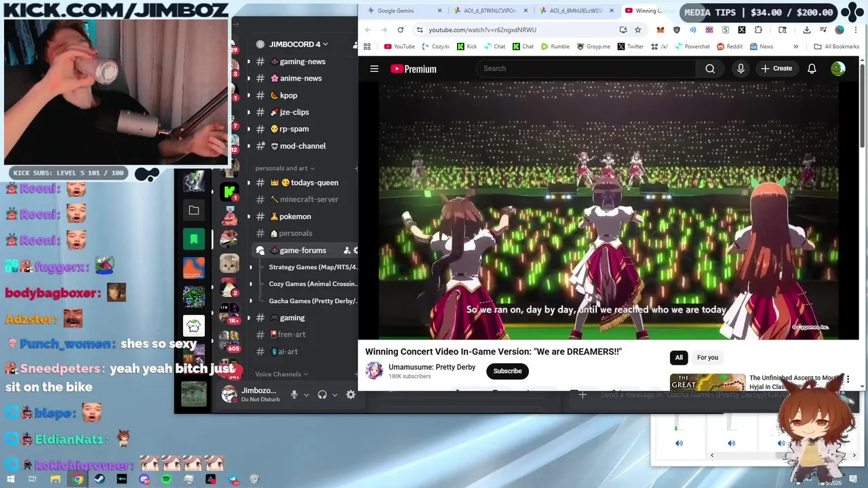
Task: Show more bookmarks chevron
Action: (x=795, y=47)
